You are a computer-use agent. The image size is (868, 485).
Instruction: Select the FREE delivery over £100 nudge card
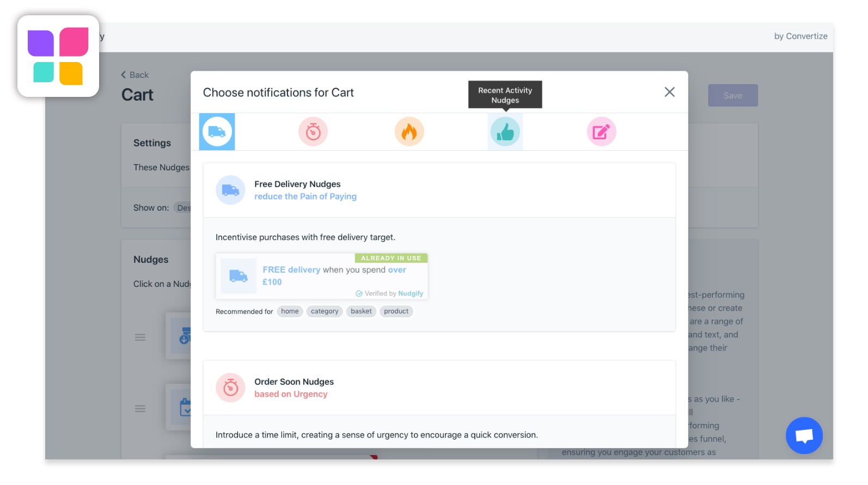coord(322,277)
